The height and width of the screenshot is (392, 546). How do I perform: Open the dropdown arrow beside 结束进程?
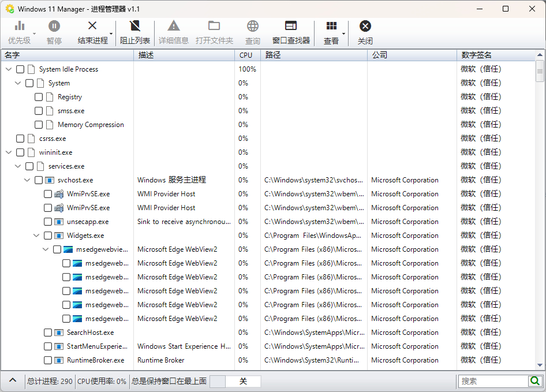[x=111, y=33]
